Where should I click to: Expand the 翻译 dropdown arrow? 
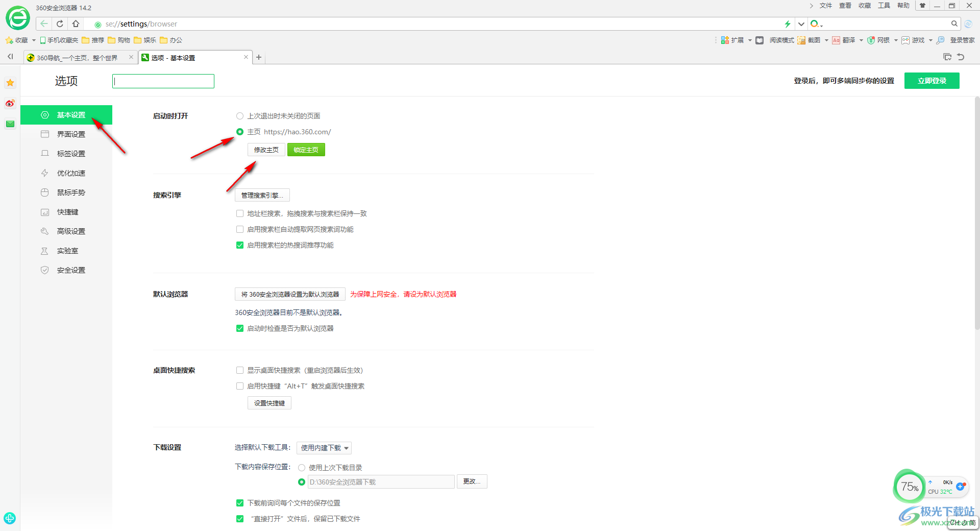tap(861, 40)
